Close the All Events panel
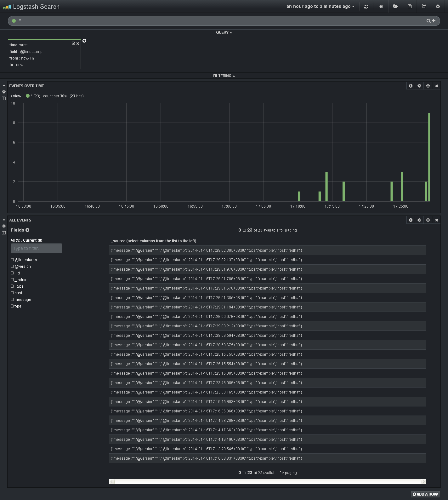 point(437,220)
